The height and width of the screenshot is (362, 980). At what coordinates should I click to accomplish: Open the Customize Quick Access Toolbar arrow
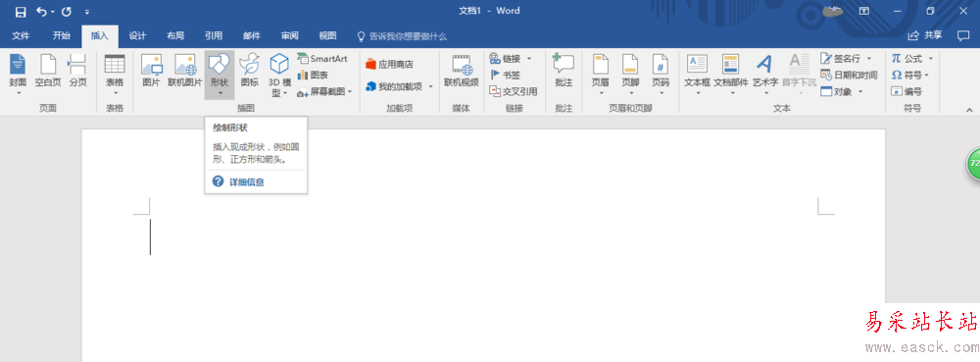[x=87, y=12]
